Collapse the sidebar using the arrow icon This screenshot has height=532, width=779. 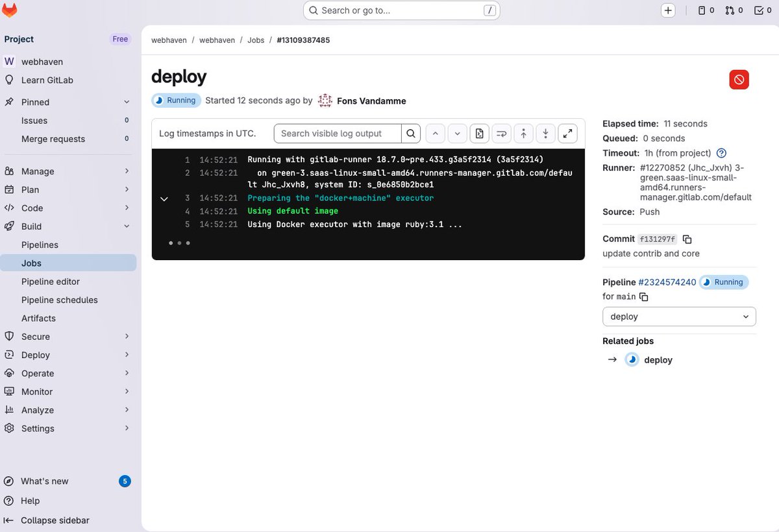tap(9, 520)
